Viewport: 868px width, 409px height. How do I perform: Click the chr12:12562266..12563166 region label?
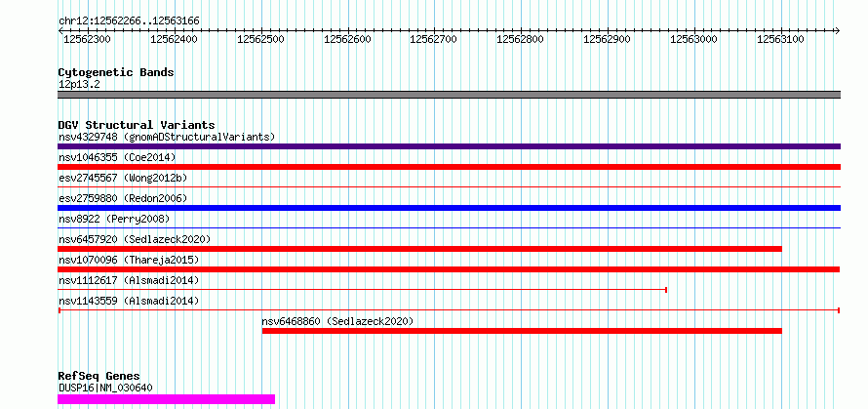coord(129,21)
